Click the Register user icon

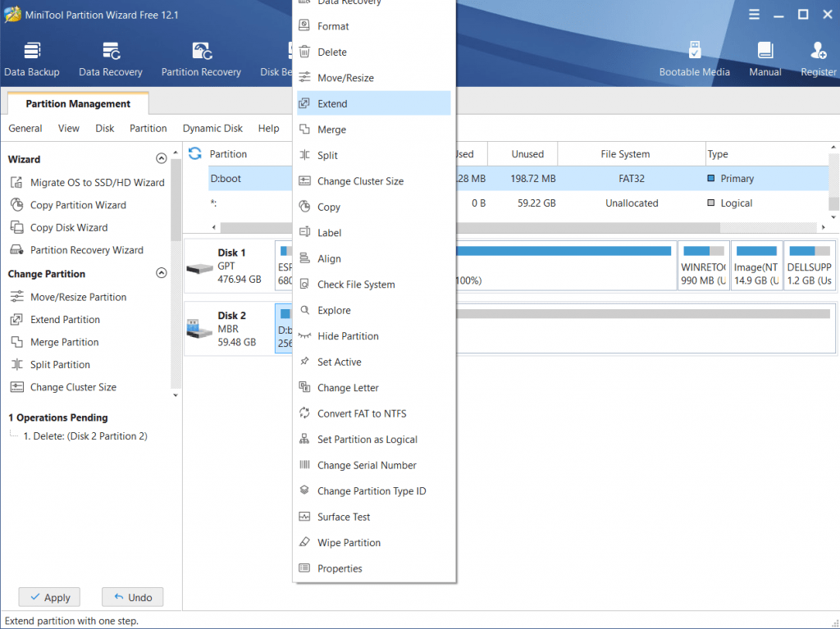pos(818,59)
